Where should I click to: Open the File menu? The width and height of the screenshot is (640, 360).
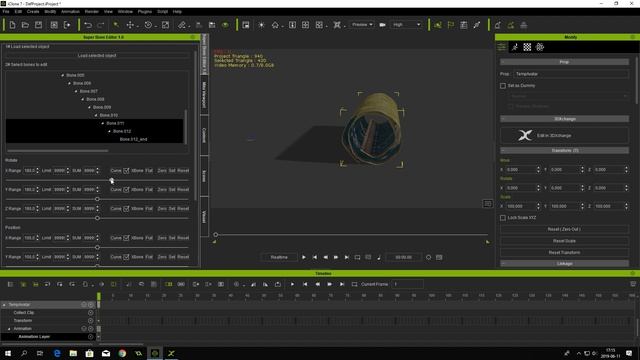click(6, 11)
